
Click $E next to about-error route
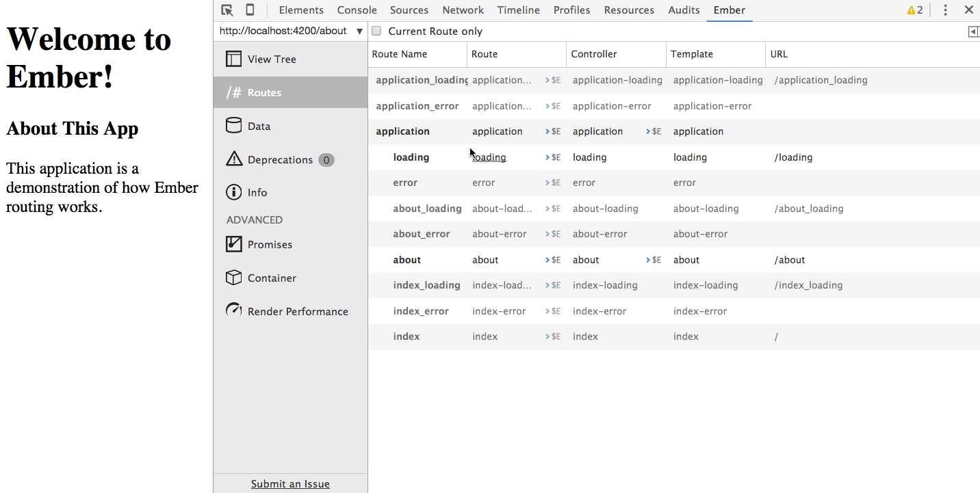click(x=553, y=234)
